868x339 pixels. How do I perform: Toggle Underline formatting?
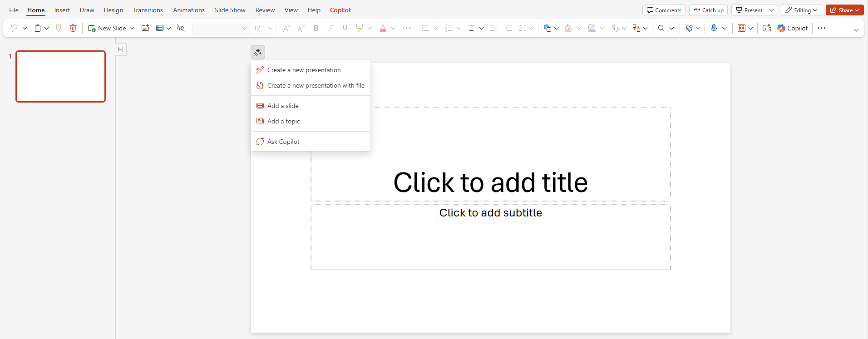(345, 28)
